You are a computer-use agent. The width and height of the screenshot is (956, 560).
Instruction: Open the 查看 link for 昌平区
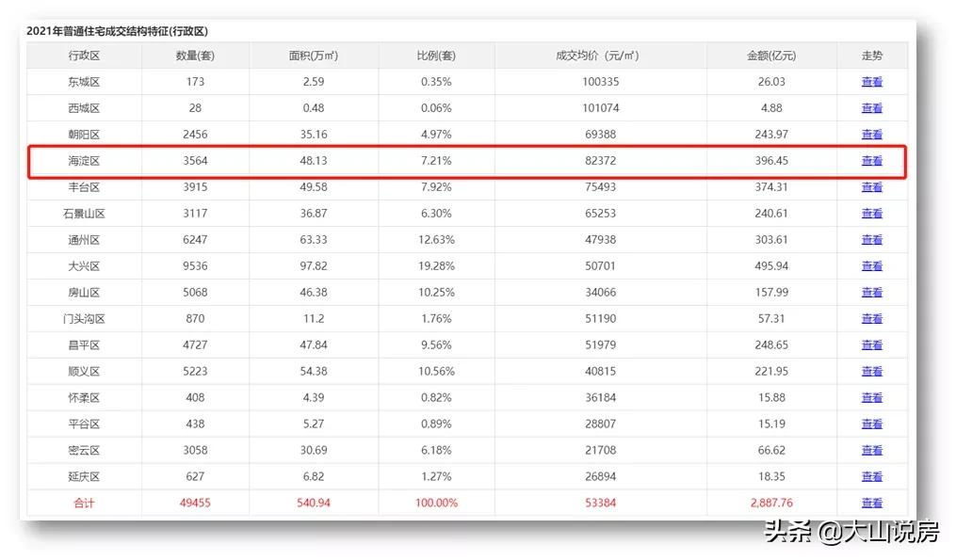point(871,344)
